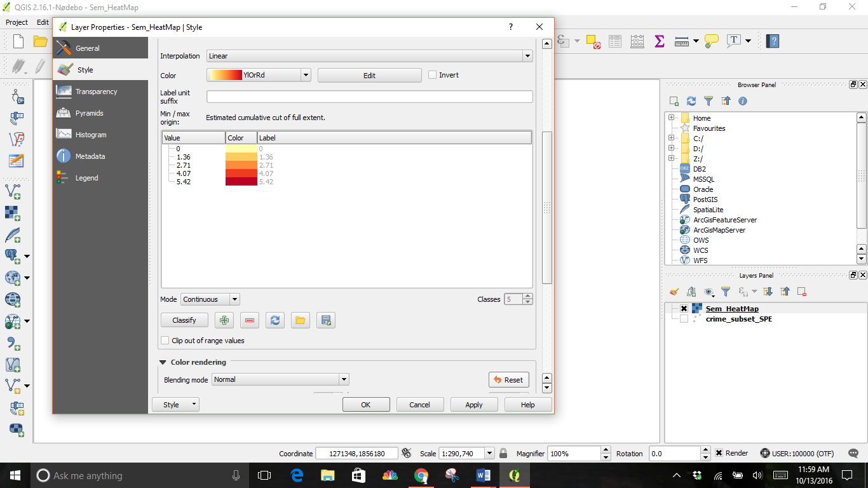Toggle Clip out of range values
The image size is (868, 488).
tap(166, 341)
